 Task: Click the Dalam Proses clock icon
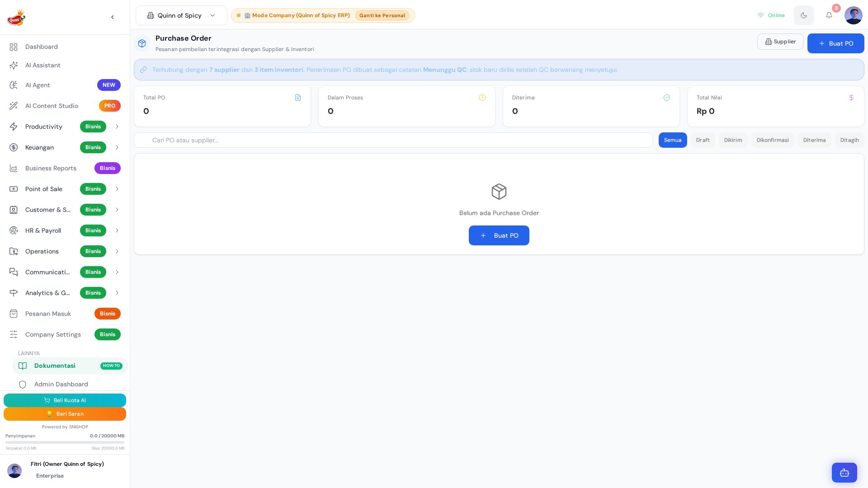(x=482, y=98)
